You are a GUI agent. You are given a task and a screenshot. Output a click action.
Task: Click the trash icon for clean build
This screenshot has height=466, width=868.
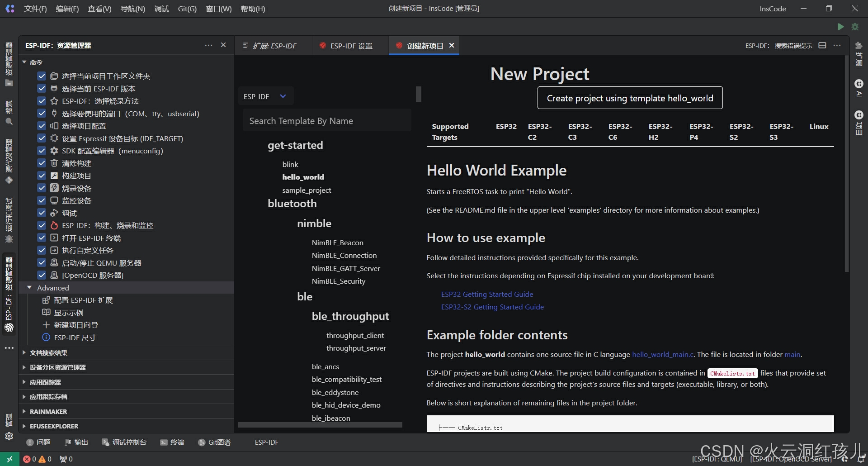[54, 163]
